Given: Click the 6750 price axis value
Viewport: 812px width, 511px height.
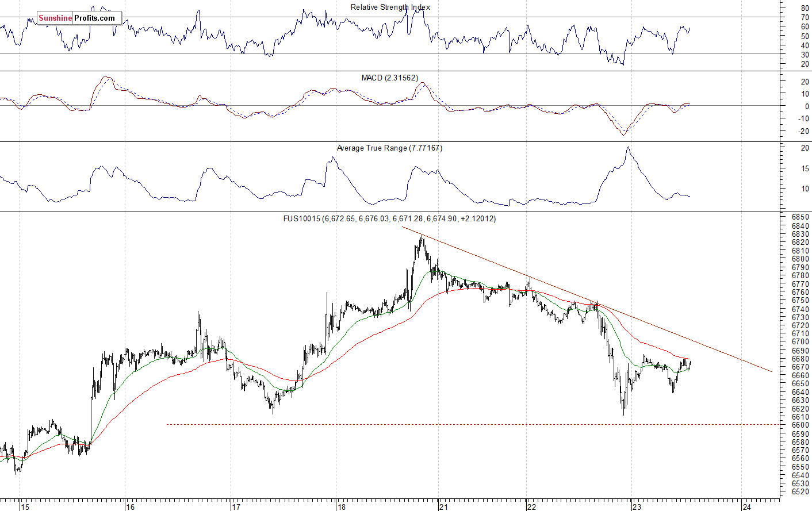Looking at the screenshot, I should click(800, 300).
